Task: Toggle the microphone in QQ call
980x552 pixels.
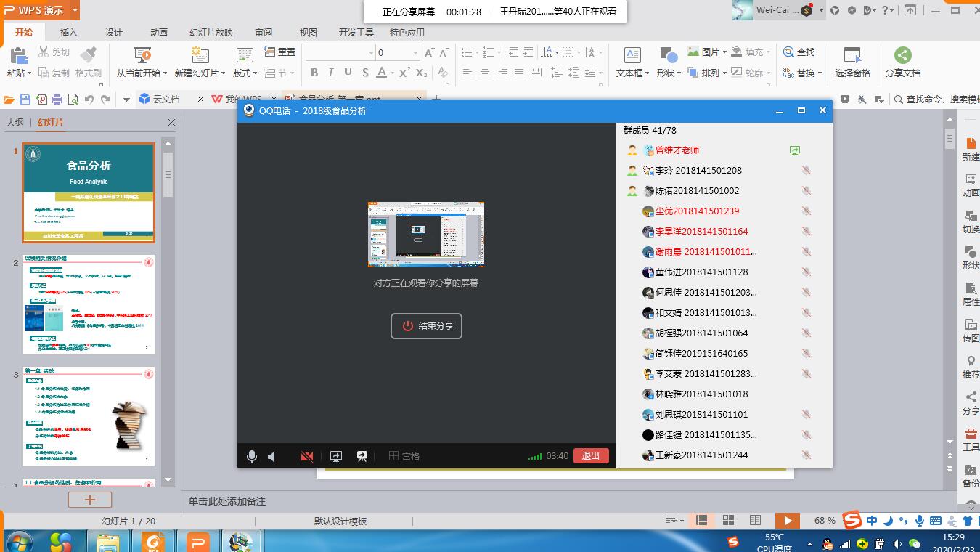Action: pos(251,456)
